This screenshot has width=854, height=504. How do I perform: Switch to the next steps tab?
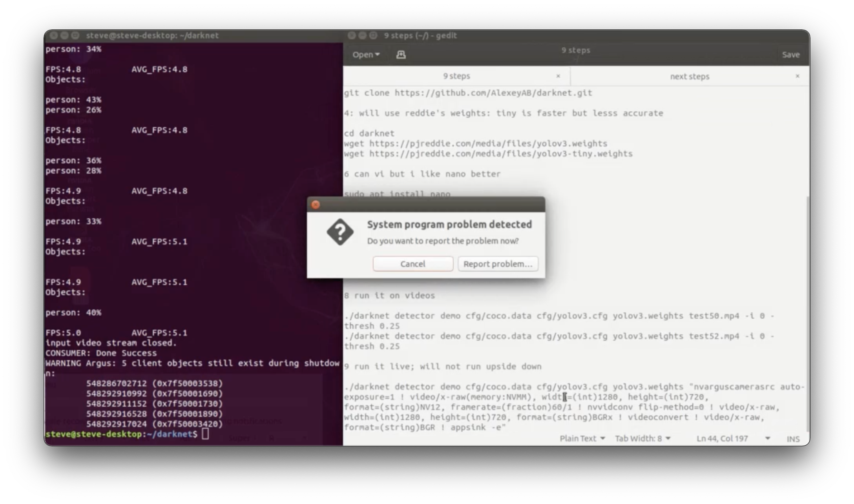(689, 76)
